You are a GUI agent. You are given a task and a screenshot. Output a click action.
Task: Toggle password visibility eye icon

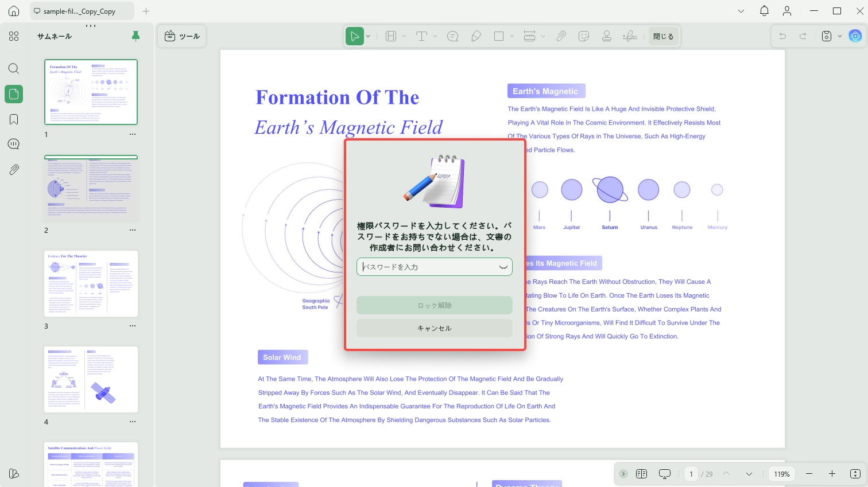pyautogui.click(x=503, y=267)
